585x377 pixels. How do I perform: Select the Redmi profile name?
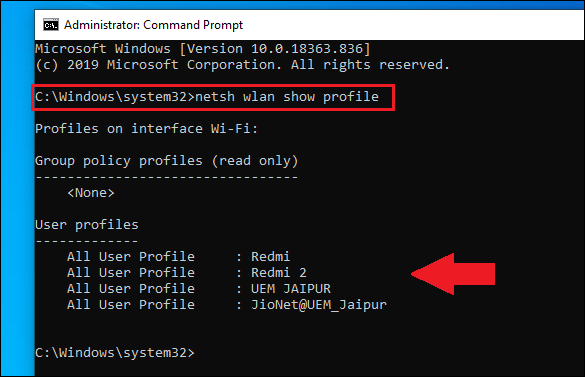270,256
